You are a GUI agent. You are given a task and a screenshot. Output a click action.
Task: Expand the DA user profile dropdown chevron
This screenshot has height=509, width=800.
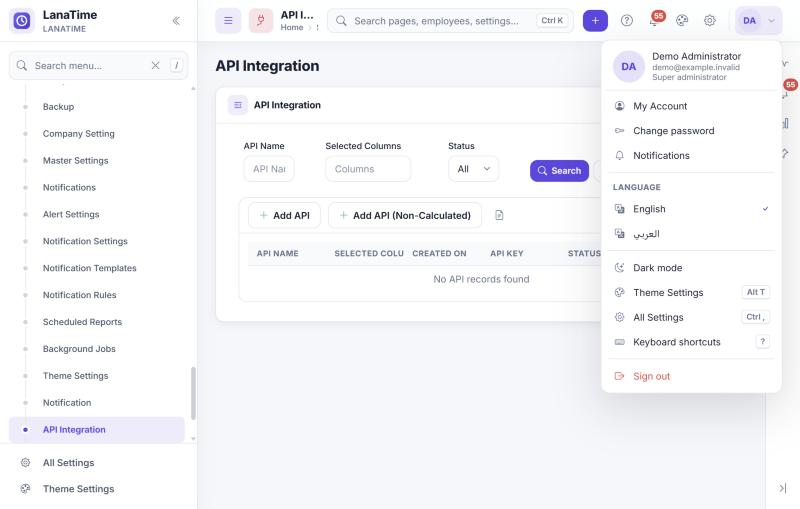point(771,21)
